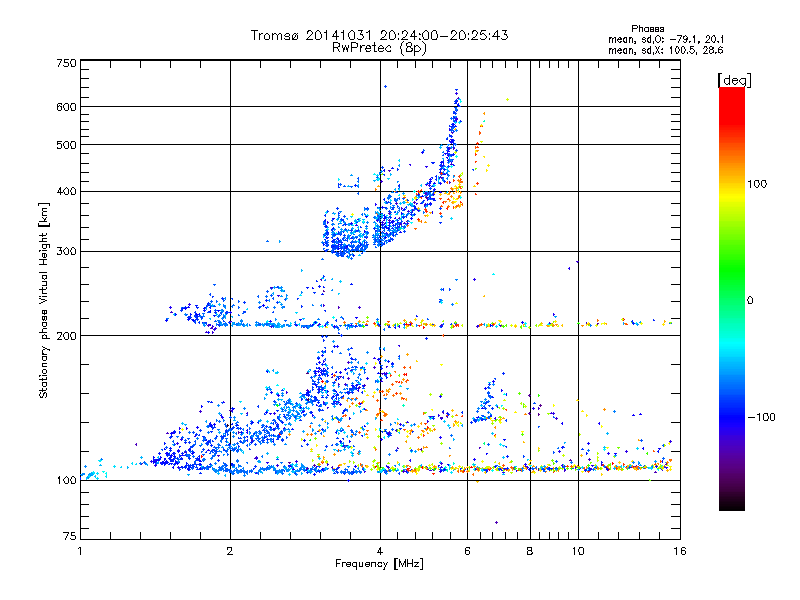Click the y-axis tick label '750'

[x=66, y=63]
